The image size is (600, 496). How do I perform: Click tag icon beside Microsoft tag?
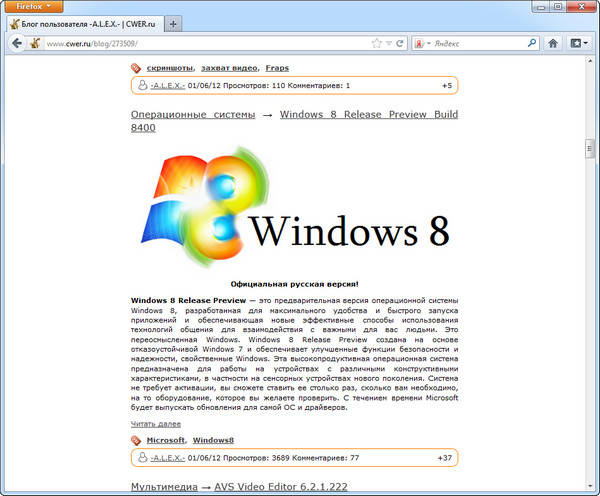tap(136, 441)
